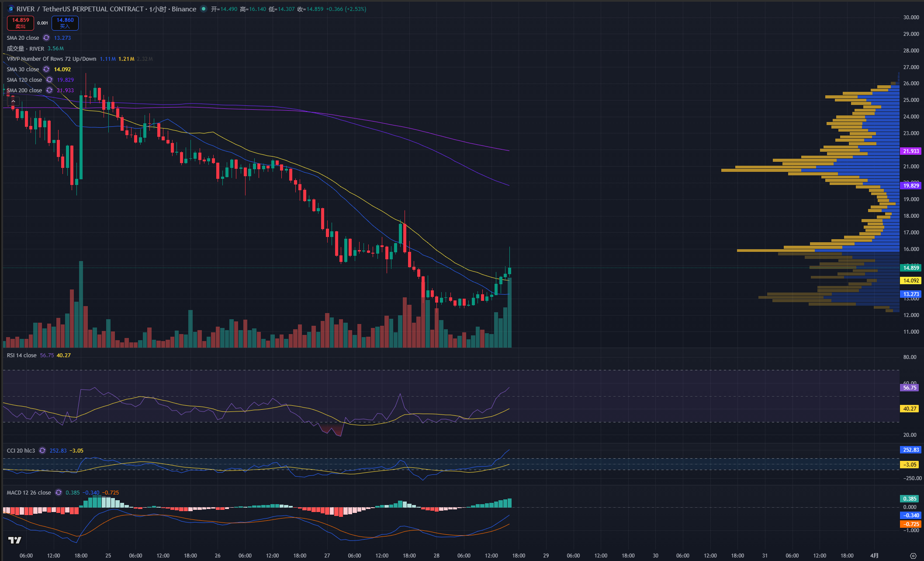Open the TradingView logo link
This screenshot has width=924, height=561.
pyautogui.click(x=15, y=540)
